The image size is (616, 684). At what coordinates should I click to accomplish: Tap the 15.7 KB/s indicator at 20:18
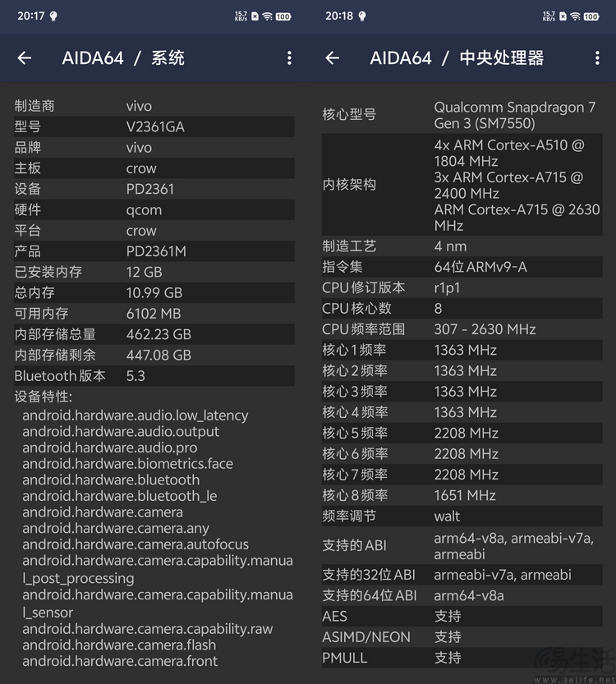pyautogui.click(x=549, y=16)
